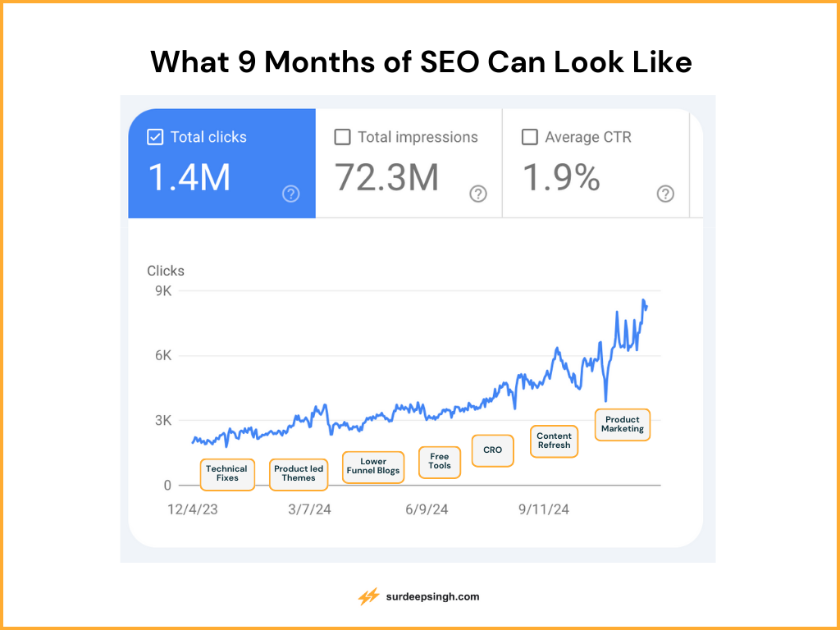Uncheck the Total clicks checkbox

(x=155, y=137)
